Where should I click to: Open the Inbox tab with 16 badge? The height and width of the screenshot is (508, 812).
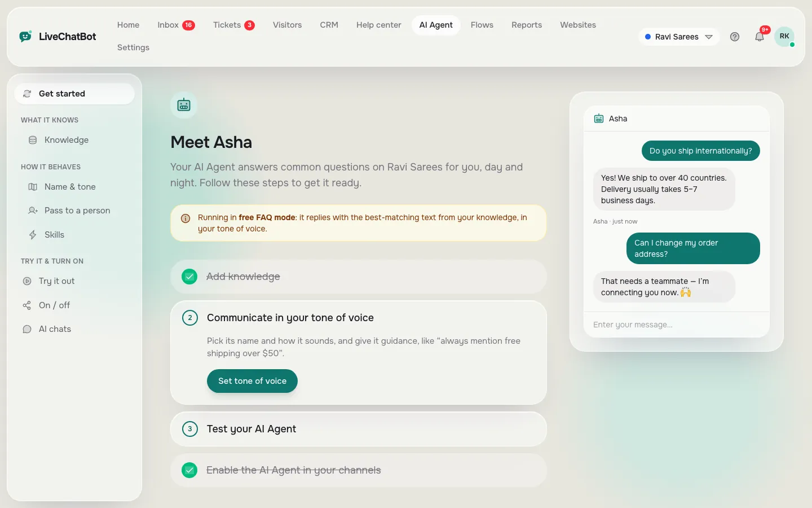(x=176, y=25)
